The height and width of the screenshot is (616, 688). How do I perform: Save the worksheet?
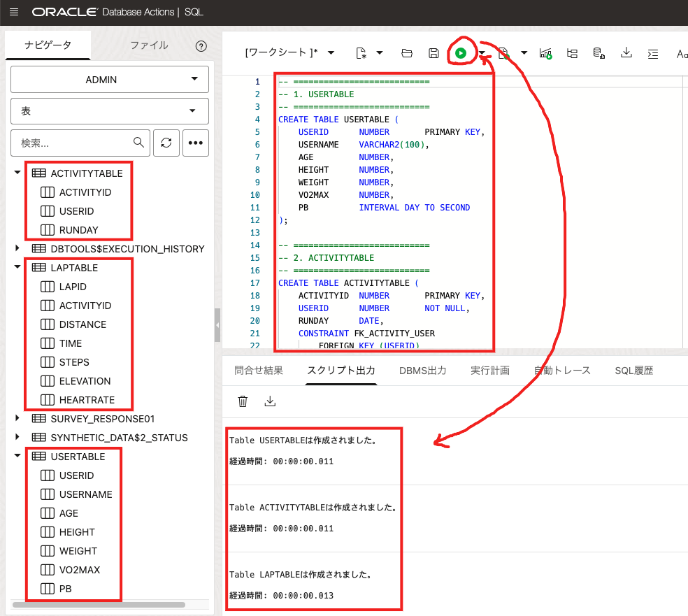pos(433,53)
